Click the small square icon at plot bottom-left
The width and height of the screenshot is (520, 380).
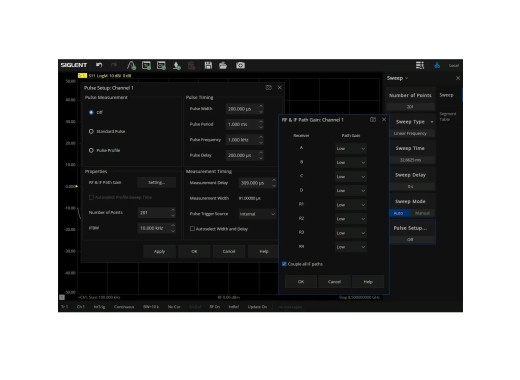coord(62,297)
